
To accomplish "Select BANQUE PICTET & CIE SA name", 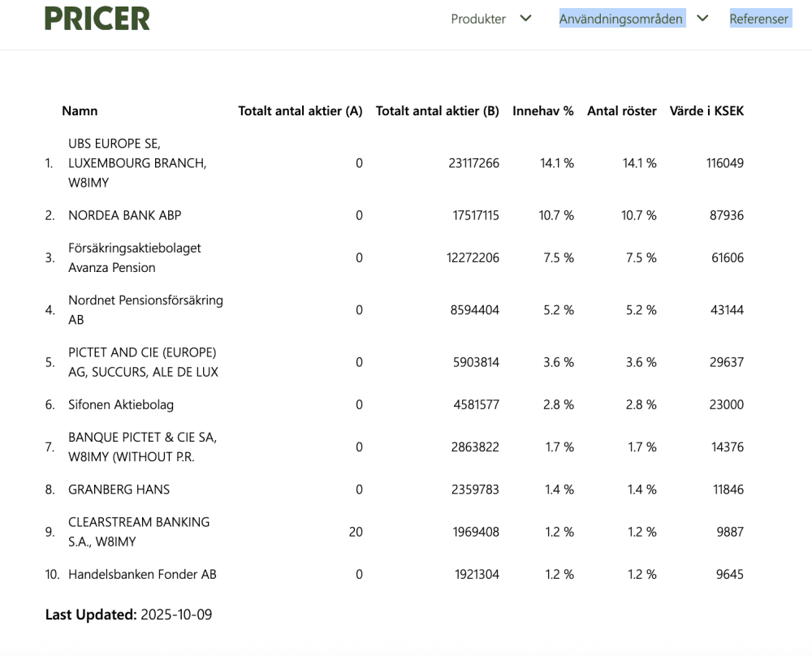I will point(142,447).
